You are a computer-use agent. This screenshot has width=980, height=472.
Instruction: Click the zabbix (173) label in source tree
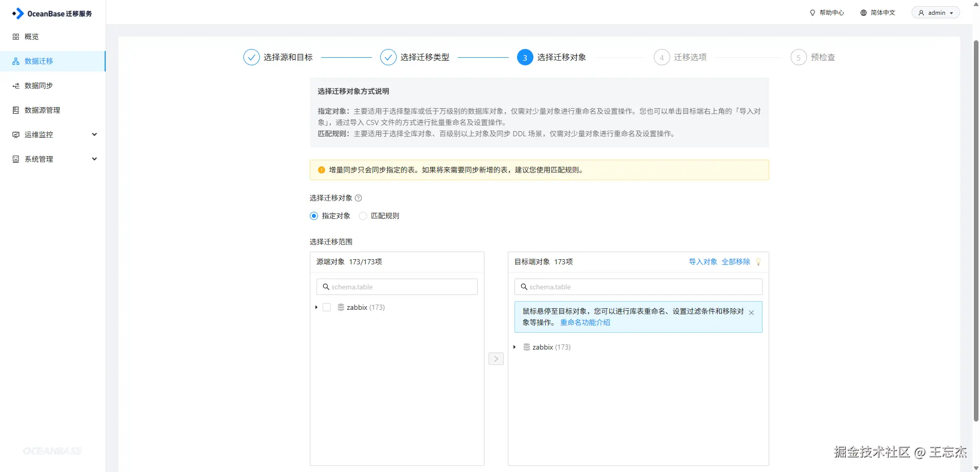pos(365,307)
